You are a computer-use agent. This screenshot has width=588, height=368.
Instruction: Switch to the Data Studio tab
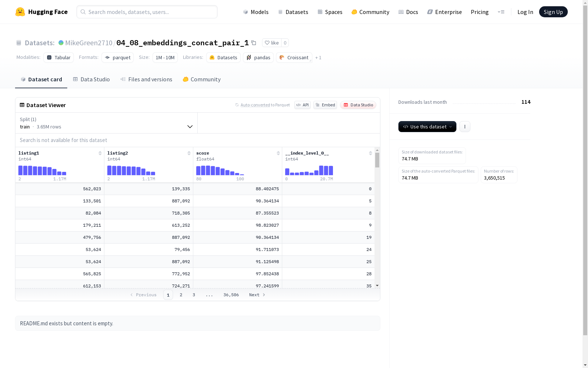pos(92,79)
